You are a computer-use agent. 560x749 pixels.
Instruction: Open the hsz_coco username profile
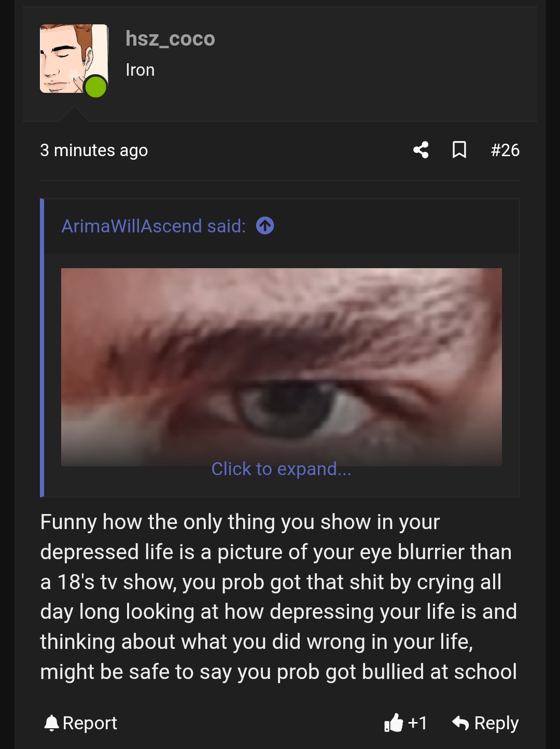pos(170,39)
